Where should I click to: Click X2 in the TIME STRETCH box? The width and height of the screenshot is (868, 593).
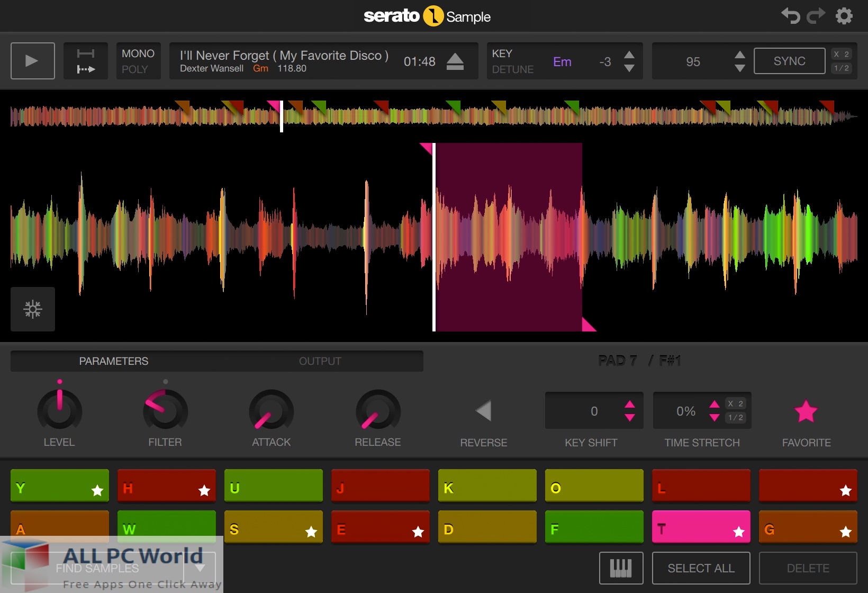click(x=736, y=403)
